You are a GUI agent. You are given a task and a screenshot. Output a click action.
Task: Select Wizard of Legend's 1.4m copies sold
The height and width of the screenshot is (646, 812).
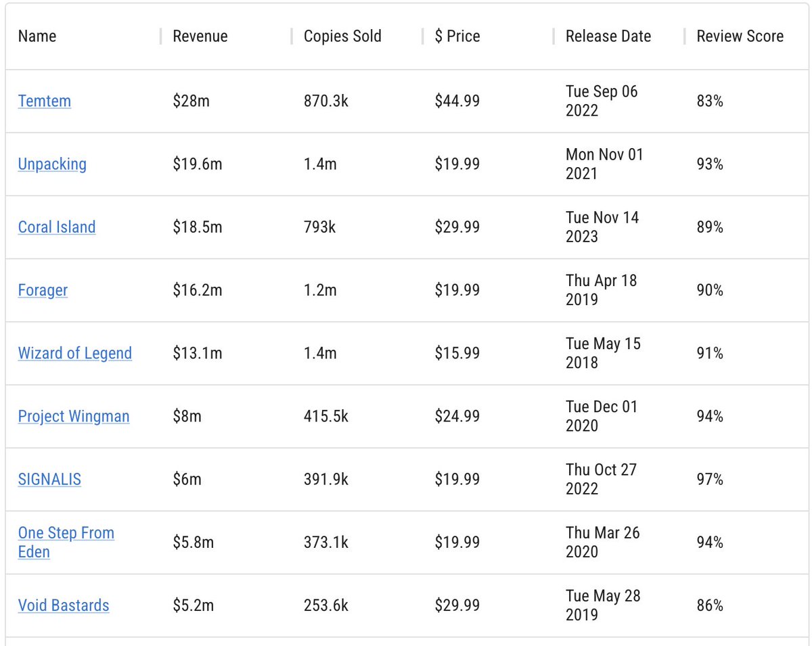point(320,353)
